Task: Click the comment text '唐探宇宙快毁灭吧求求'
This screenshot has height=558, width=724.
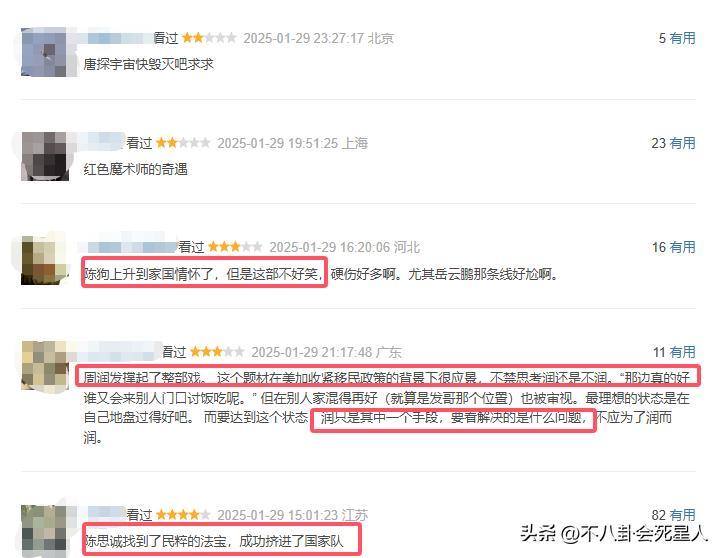Action: tap(148, 64)
